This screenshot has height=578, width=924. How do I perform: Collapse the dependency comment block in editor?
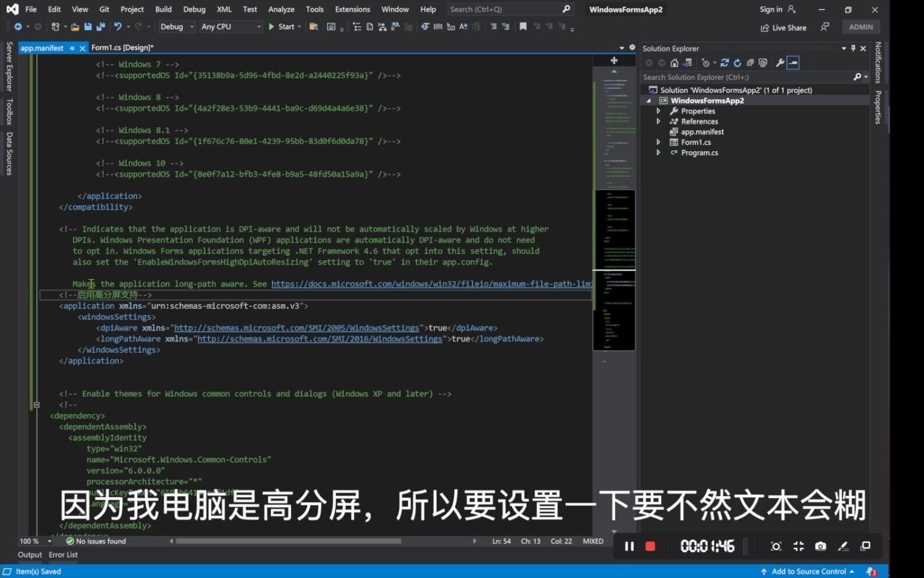pyautogui.click(x=37, y=405)
